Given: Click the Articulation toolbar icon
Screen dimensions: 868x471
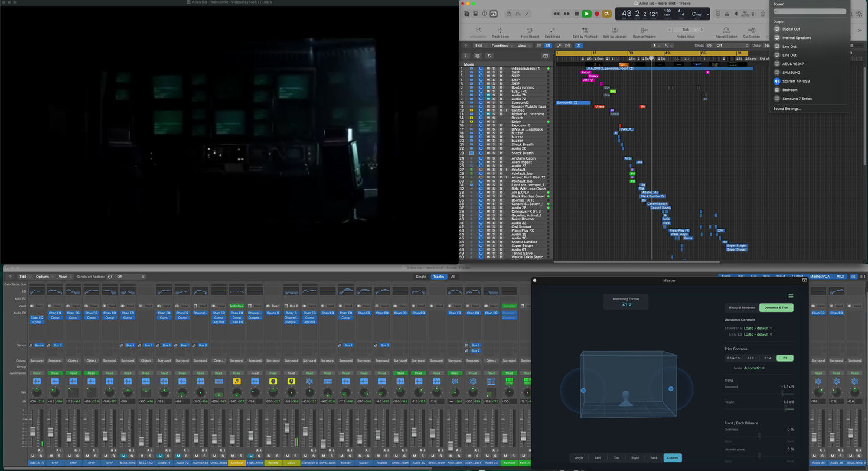Looking at the screenshot, I should click(478, 30).
